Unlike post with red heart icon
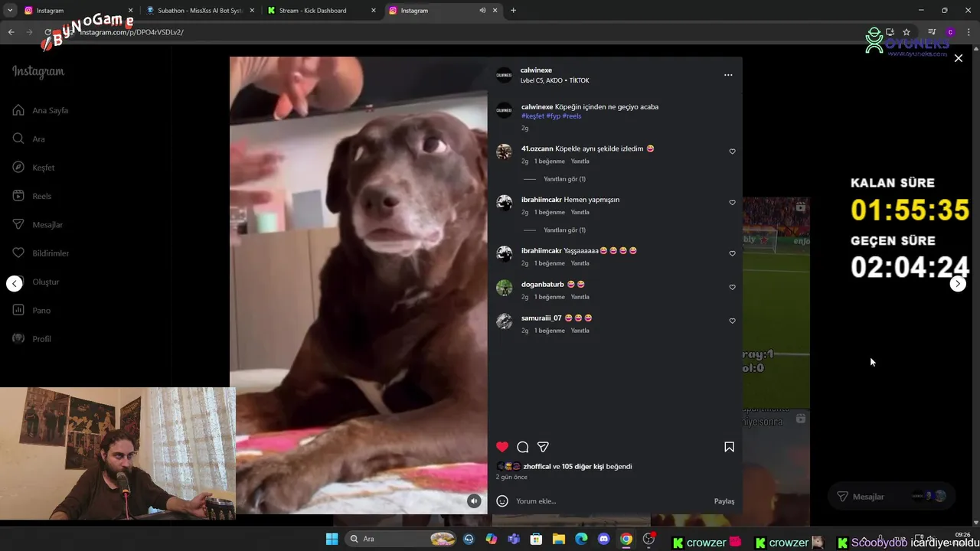This screenshot has height=551, width=980. coord(502,447)
